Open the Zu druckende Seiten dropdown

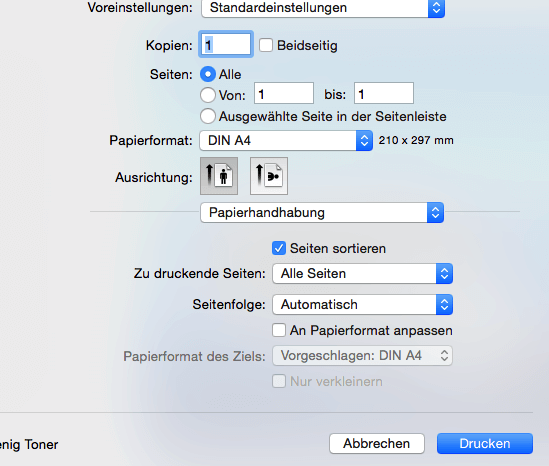tap(362, 273)
